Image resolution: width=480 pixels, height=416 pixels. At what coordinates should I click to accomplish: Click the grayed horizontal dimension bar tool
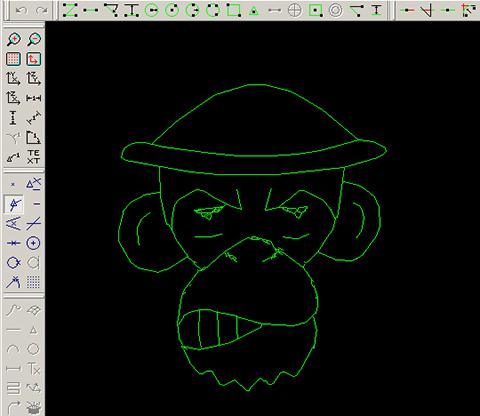(13, 369)
